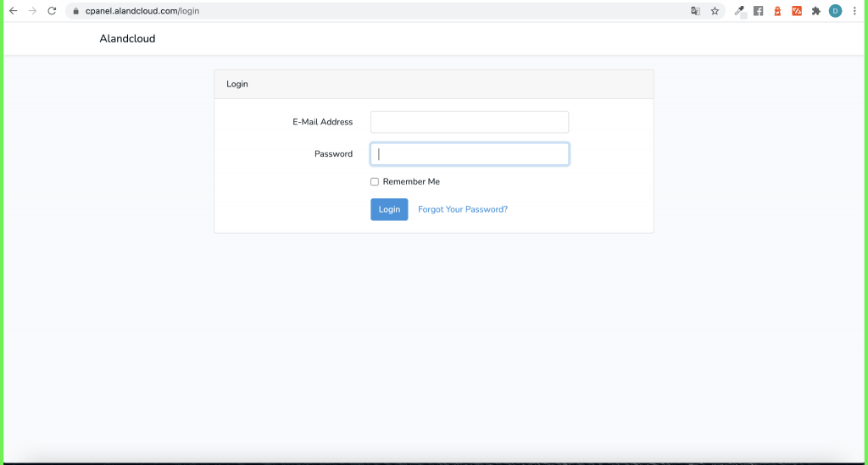Click the Password field label
Image resolution: width=868 pixels, height=465 pixels.
click(x=333, y=154)
